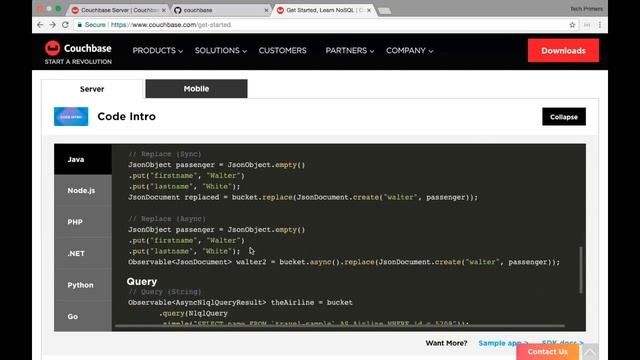This screenshot has height=360, width=640.
Task: Click the code panel horizontal scrollbar
Action: (x=340, y=326)
